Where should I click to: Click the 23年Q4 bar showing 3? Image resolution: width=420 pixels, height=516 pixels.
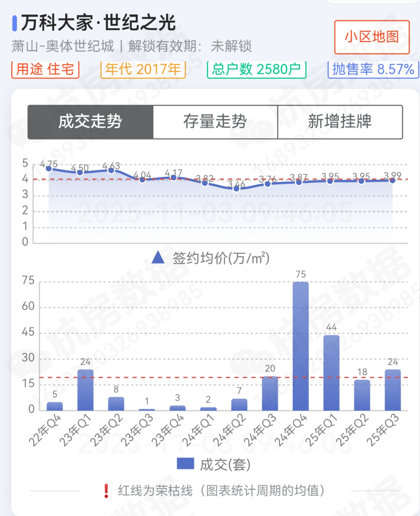(178, 408)
